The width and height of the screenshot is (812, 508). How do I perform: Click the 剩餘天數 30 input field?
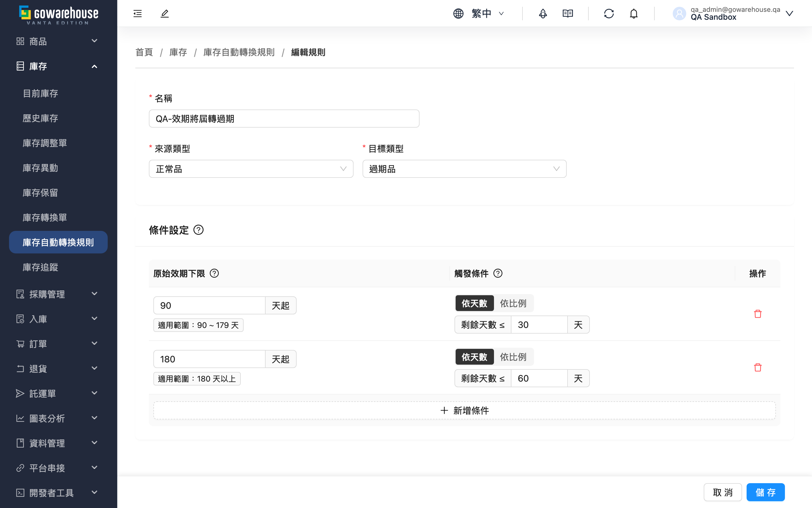click(539, 325)
